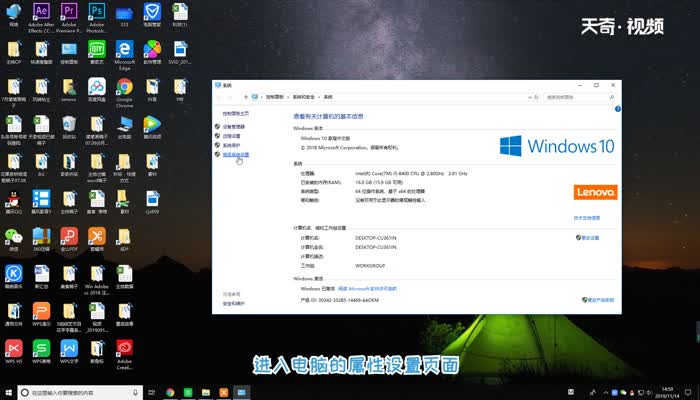Open Chrome from the taskbar
Viewport: 700px width, 400px height.
[x=170, y=392]
